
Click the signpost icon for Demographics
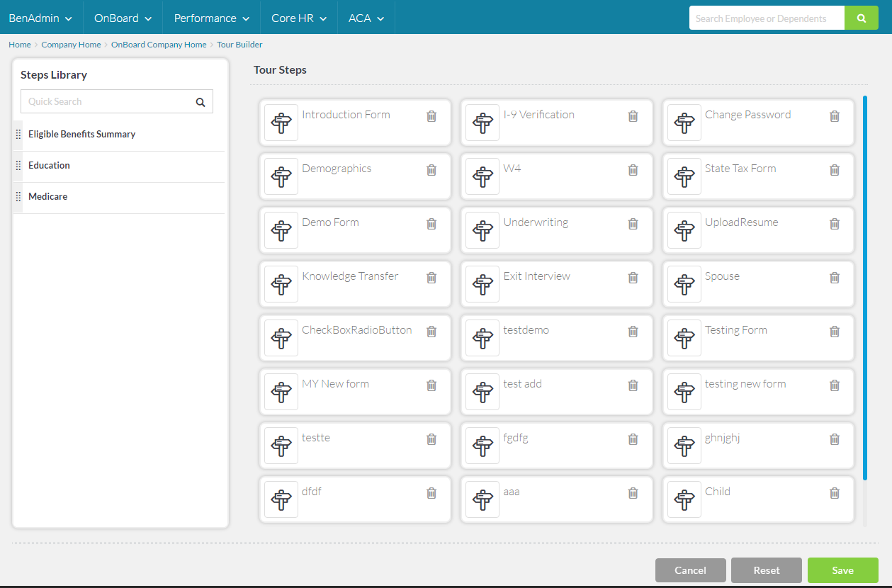click(x=281, y=176)
